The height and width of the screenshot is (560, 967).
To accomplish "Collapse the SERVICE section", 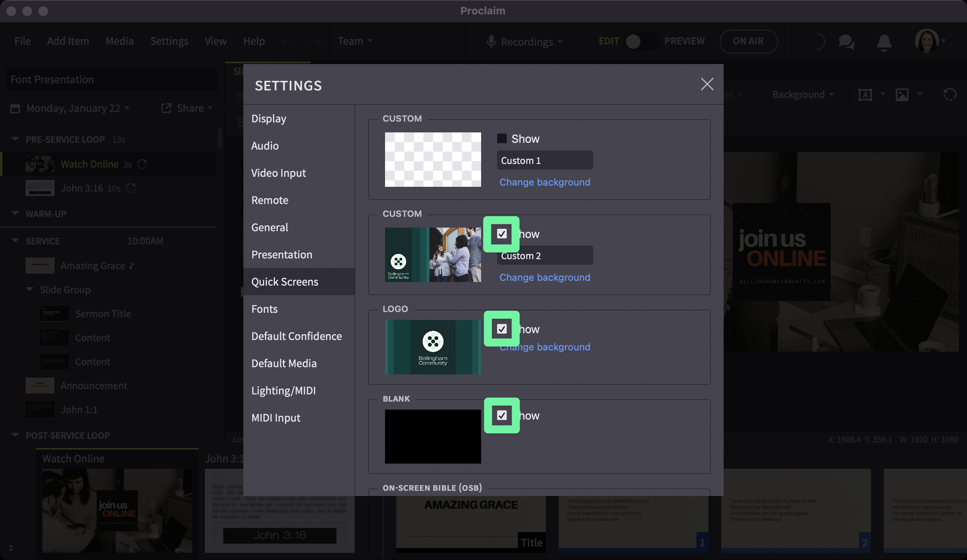I will (15, 241).
